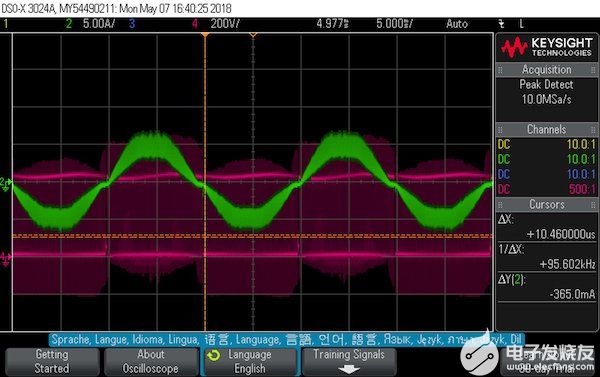Select the Language English softkey
This screenshot has width=600, height=377.
pos(250,361)
